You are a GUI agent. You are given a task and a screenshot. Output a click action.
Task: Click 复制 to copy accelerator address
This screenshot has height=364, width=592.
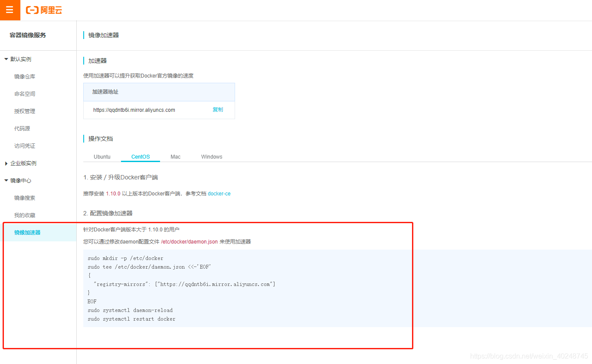(218, 110)
